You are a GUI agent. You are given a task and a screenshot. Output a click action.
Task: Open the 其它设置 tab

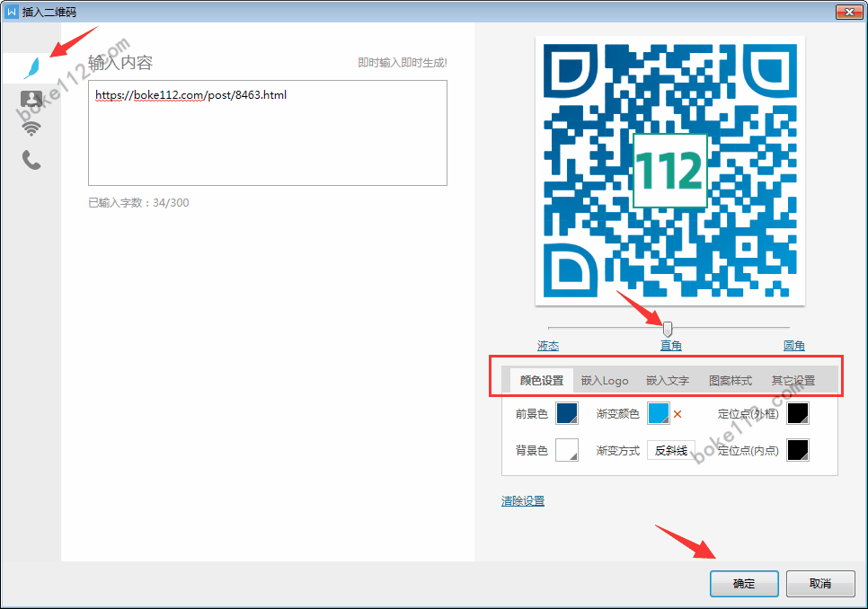click(x=793, y=381)
